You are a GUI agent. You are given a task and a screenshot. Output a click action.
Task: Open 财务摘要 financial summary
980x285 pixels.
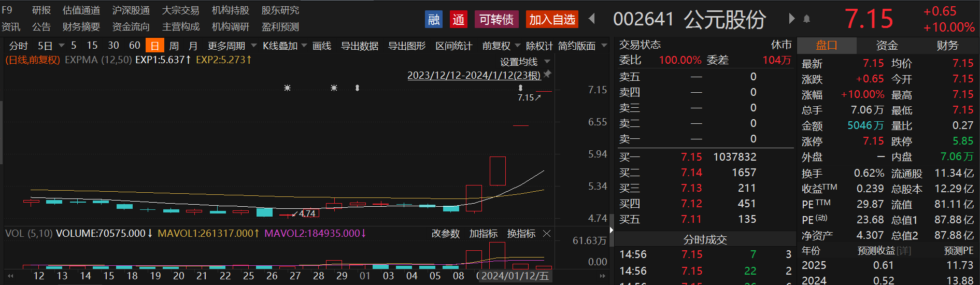click(81, 27)
